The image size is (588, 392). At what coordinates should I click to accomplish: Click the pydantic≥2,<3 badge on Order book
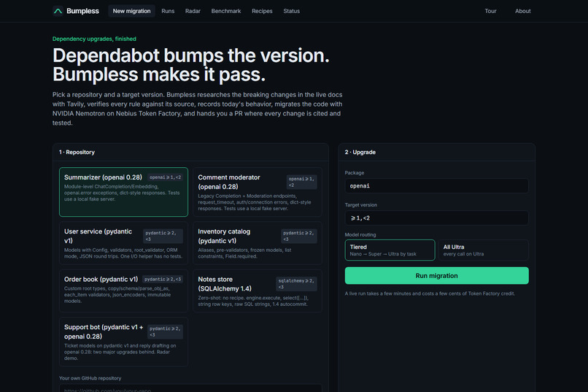(163, 280)
